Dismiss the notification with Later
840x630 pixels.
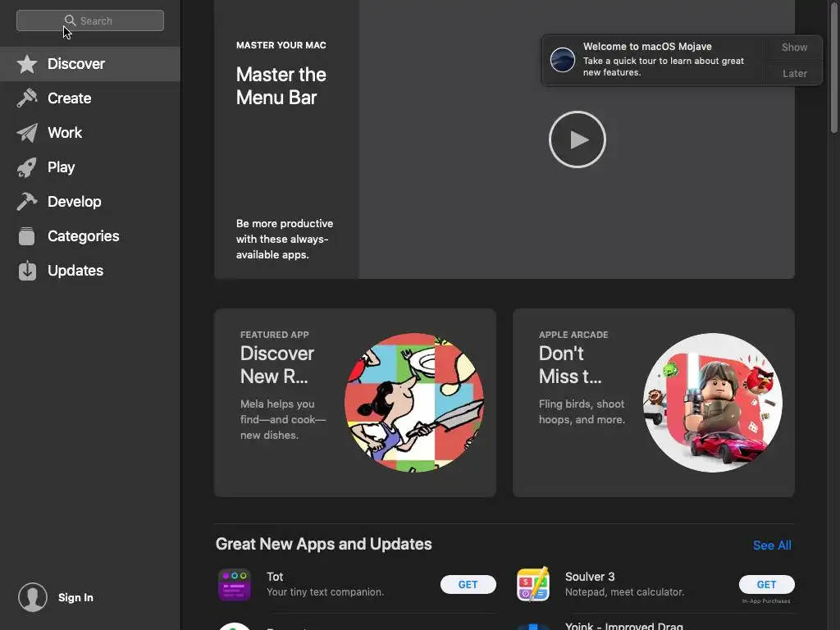[x=794, y=73]
